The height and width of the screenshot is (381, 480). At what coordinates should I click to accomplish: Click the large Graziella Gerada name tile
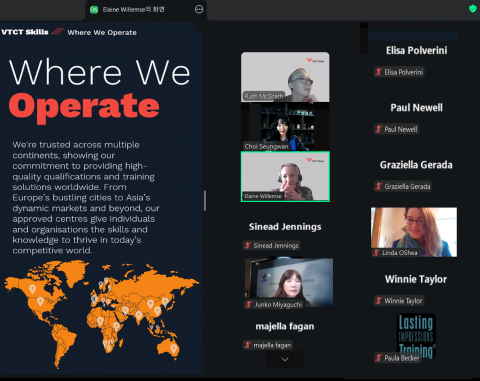click(416, 165)
